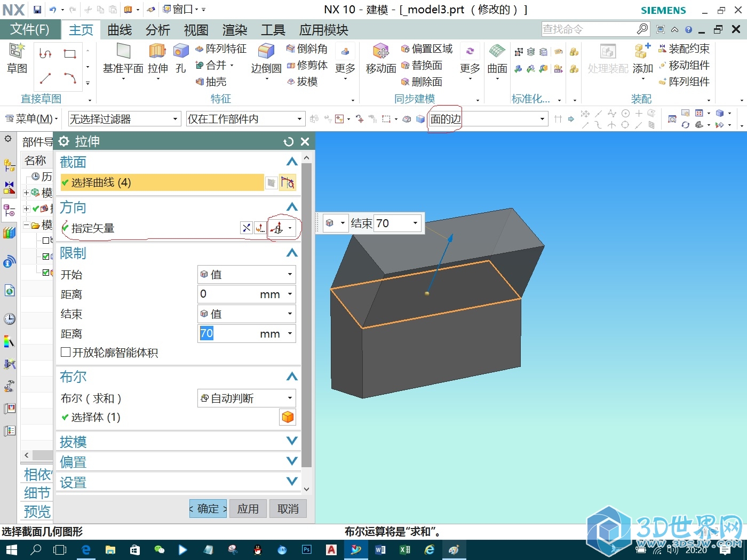Image resolution: width=747 pixels, height=560 pixels.
Task: Open Trim Body (修剪体)
Action: tap(307, 65)
